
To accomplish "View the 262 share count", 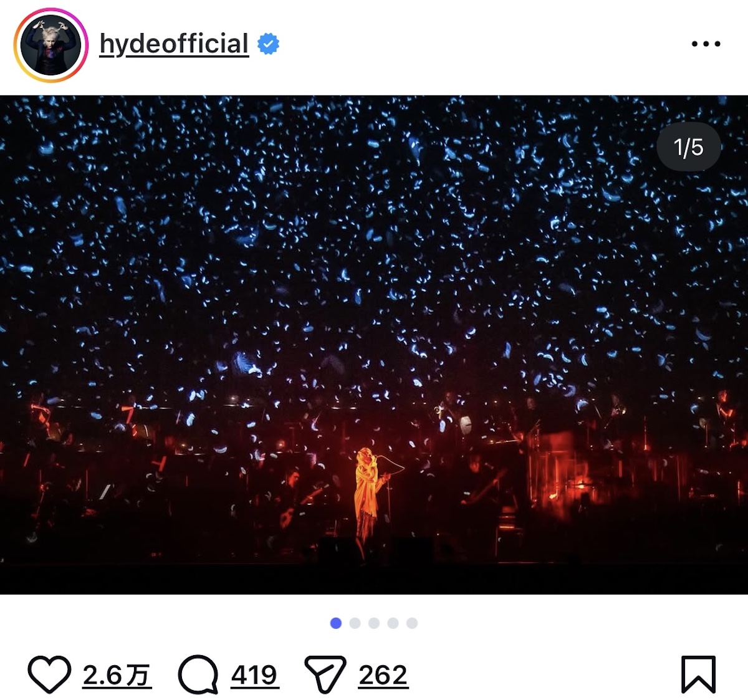I will (381, 673).
